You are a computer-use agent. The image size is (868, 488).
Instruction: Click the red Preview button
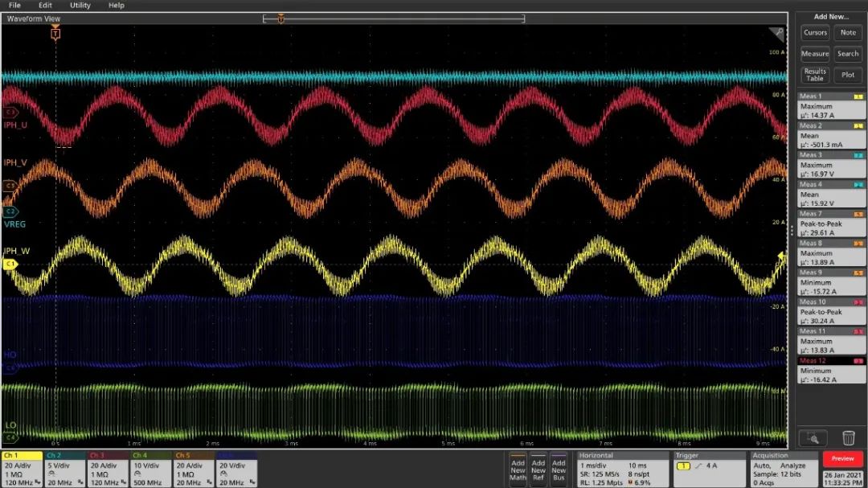click(842, 458)
